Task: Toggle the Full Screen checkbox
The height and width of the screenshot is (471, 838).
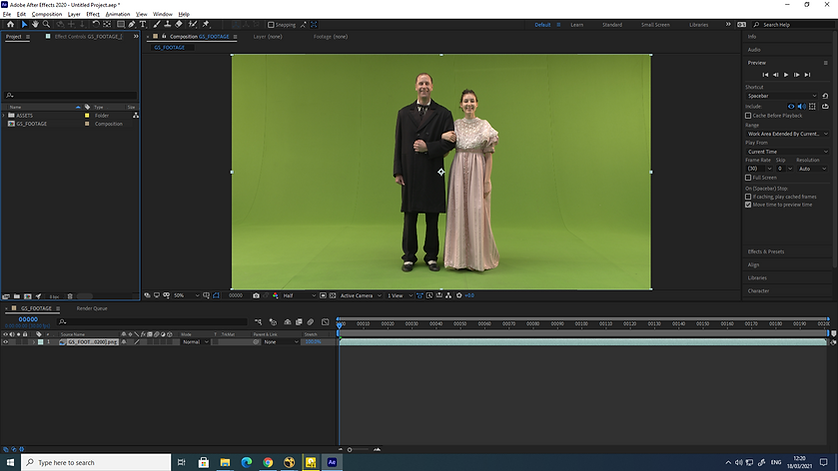Action: coord(749,177)
